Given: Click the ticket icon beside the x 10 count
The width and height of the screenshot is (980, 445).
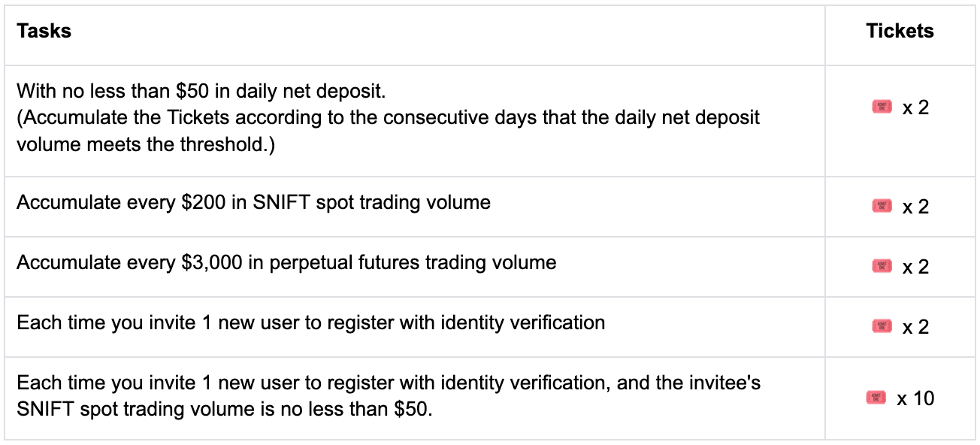Looking at the screenshot, I should pos(876,398).
